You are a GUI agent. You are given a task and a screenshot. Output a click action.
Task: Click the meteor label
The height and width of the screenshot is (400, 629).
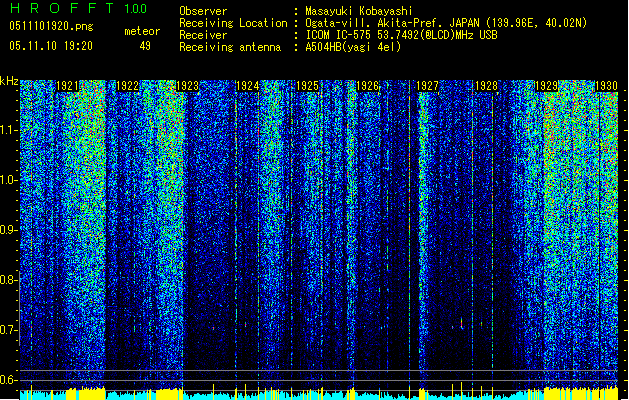(x=142, y=31)
